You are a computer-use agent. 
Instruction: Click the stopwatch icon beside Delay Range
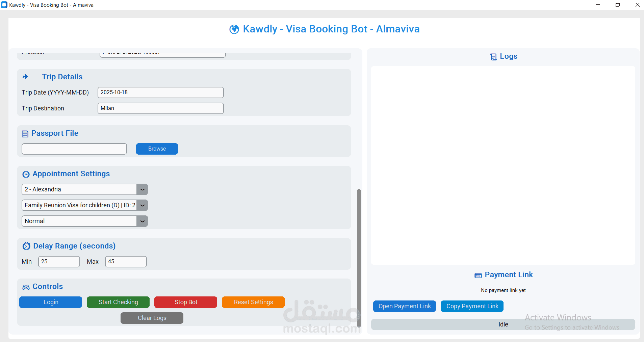[26, 246]
